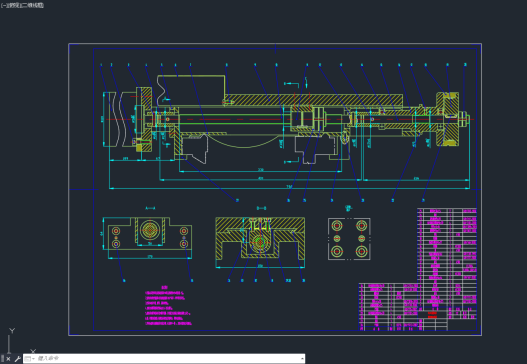Open the viewport [-] controls menu
Viewport: 527px width, 364px height.
coord(3,5)
